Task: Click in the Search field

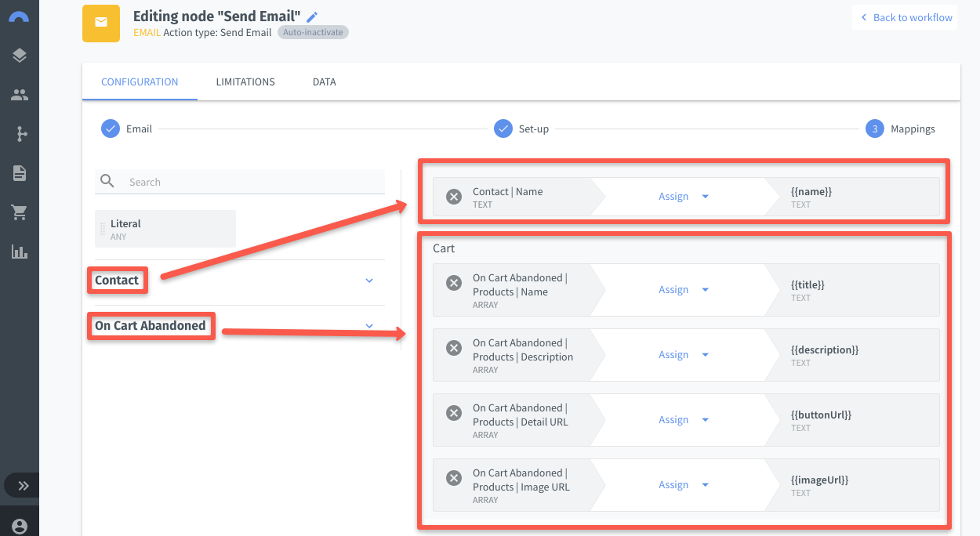Action: [x=240, y=182]
